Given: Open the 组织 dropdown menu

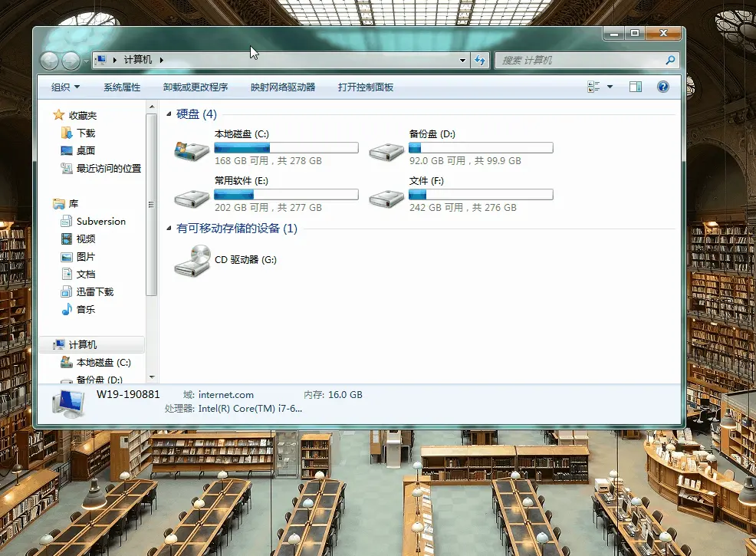Looking at the screenshot, I should tap(66, 87).
